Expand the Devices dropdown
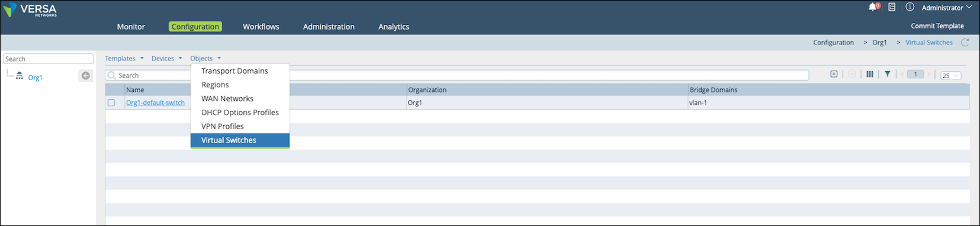980x226 pixels. [x=166, y=58]
